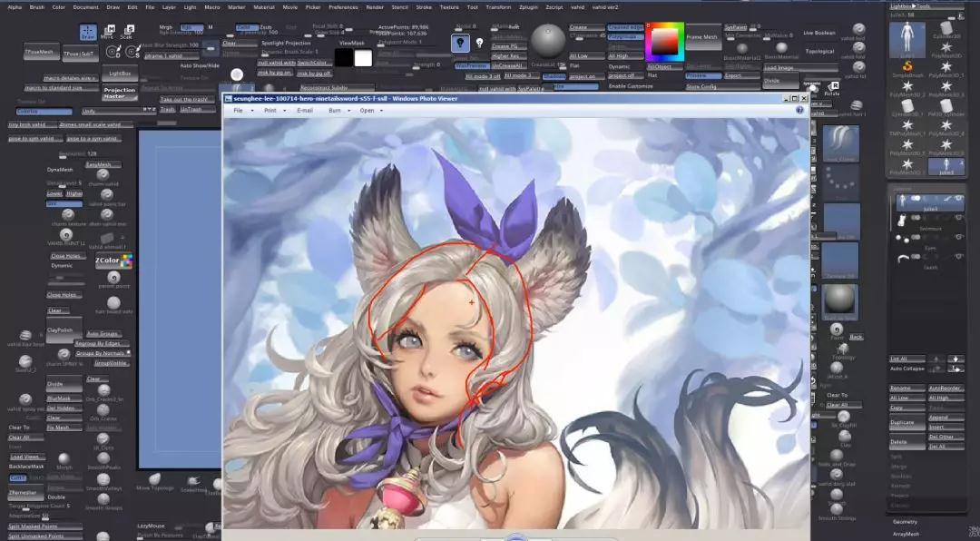Select the Morph brush icon
This screenshot has height=541, width=980.
click(x=64, y=459)
